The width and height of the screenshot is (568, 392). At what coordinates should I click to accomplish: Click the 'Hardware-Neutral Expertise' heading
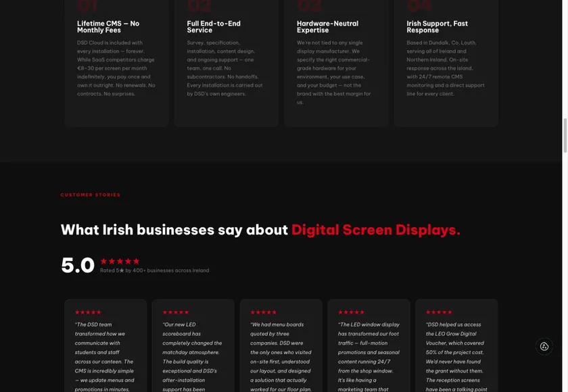tap(327, 27)
